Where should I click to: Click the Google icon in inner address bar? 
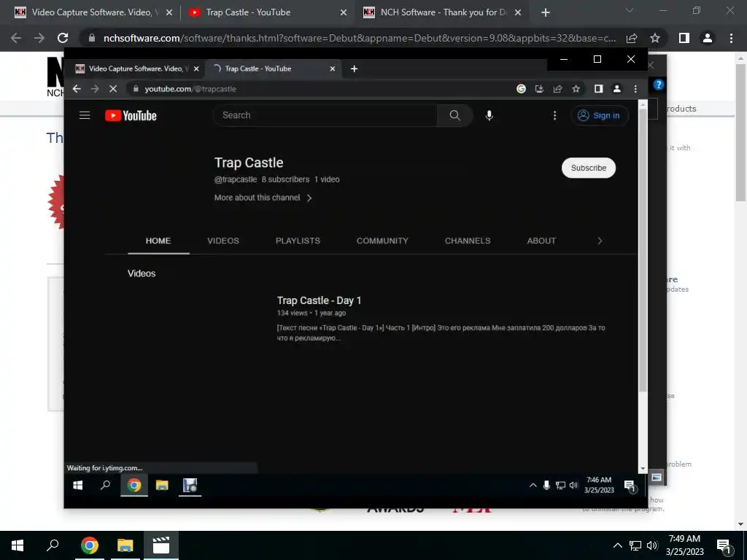521,88
